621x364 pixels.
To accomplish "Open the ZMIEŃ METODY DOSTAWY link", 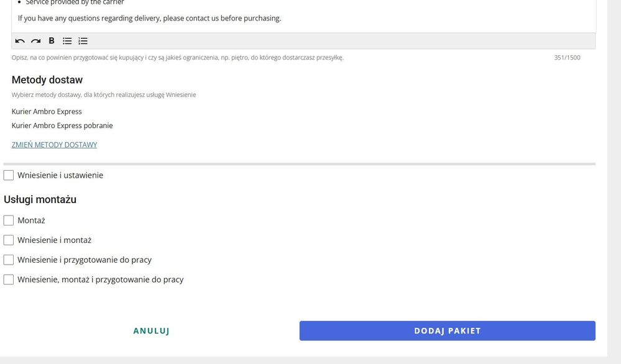I will (54, 145).
